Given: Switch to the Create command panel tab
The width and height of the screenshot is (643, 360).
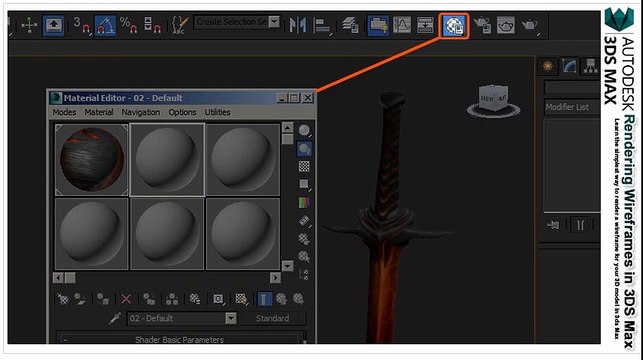Looking at the screenshot, I should tap(548, 66).
